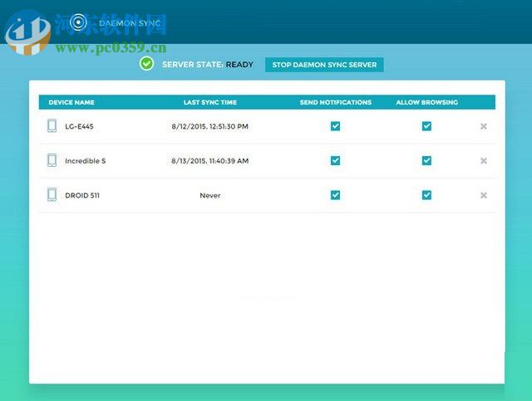Select the Incredible S device name

(85, 161)
